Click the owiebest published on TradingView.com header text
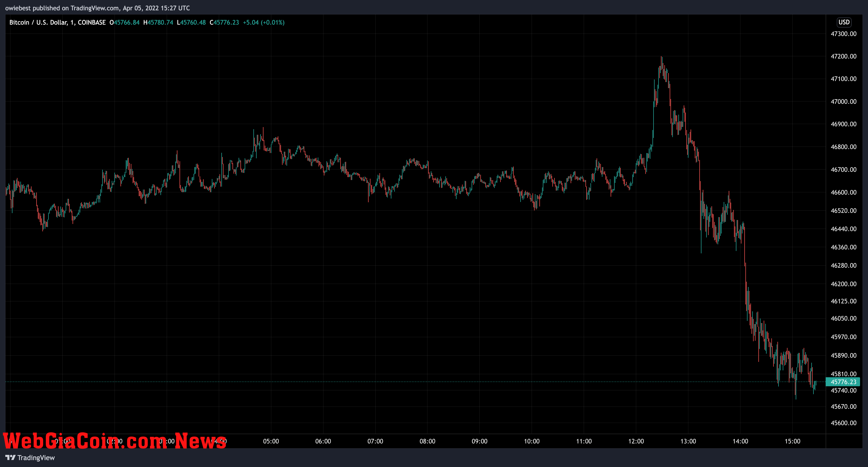868x467 pixels. coord(97,8)
